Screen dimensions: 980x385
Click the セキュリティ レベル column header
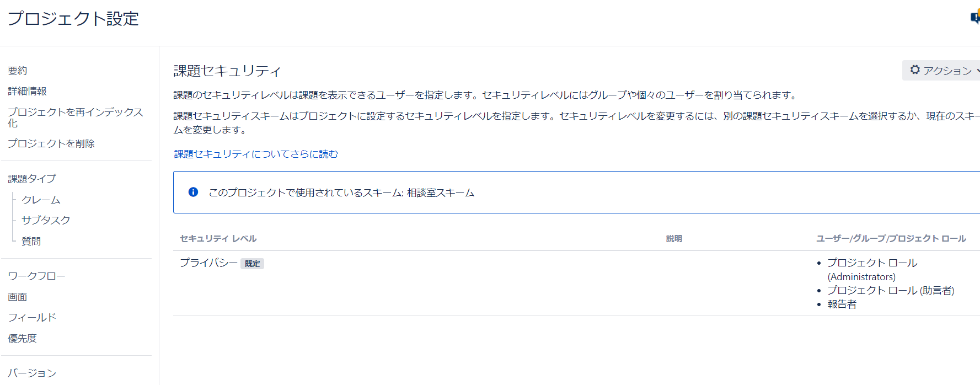218,238
